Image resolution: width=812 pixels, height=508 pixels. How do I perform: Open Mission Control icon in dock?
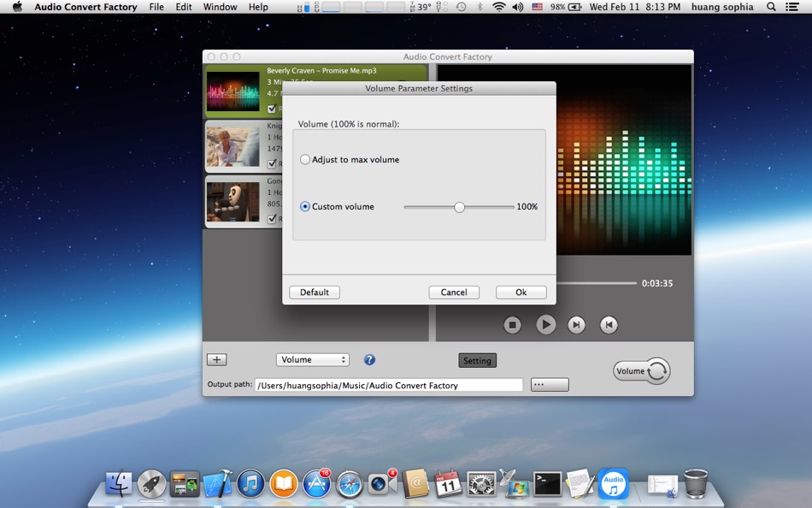(x=185, y=484)
